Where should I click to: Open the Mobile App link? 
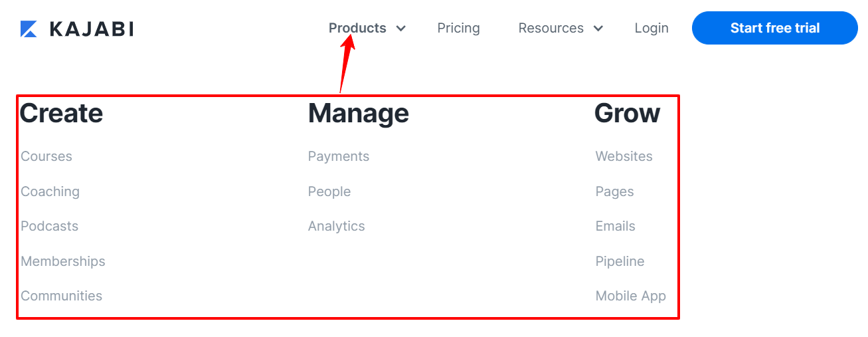click(x=630, y=296)
